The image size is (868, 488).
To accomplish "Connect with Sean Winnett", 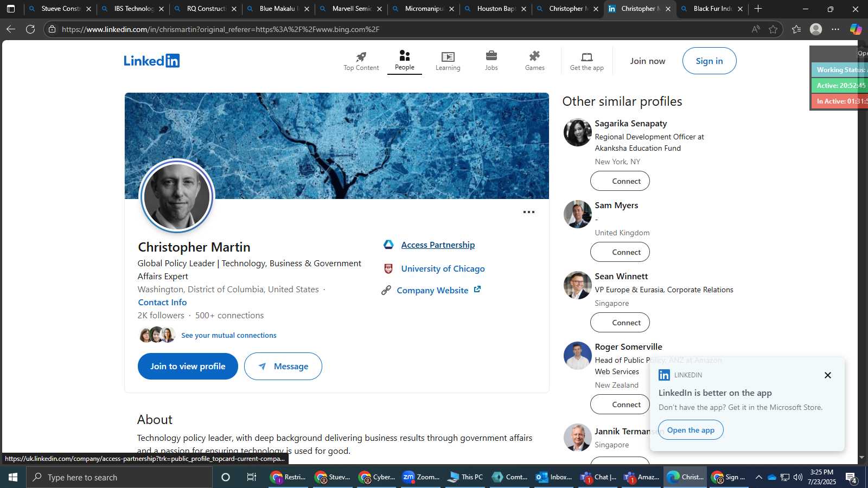I will tap(620, 323).
